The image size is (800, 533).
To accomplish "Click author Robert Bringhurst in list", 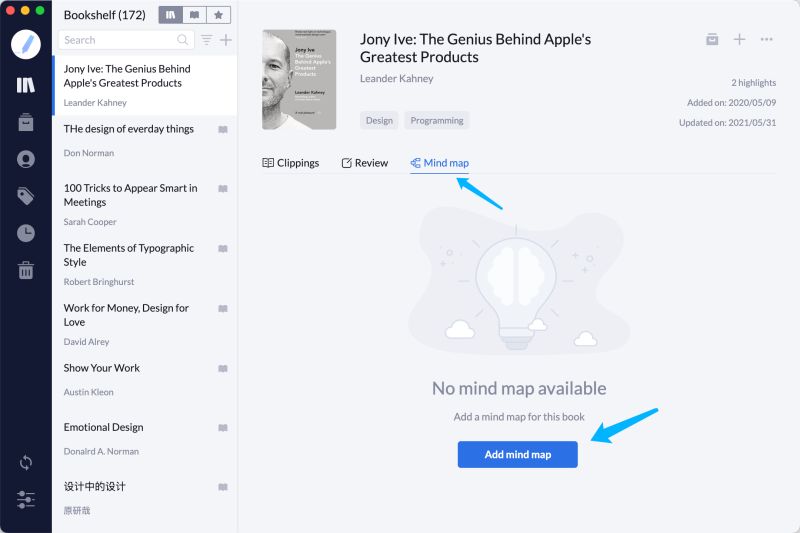I will click(98, 282).
